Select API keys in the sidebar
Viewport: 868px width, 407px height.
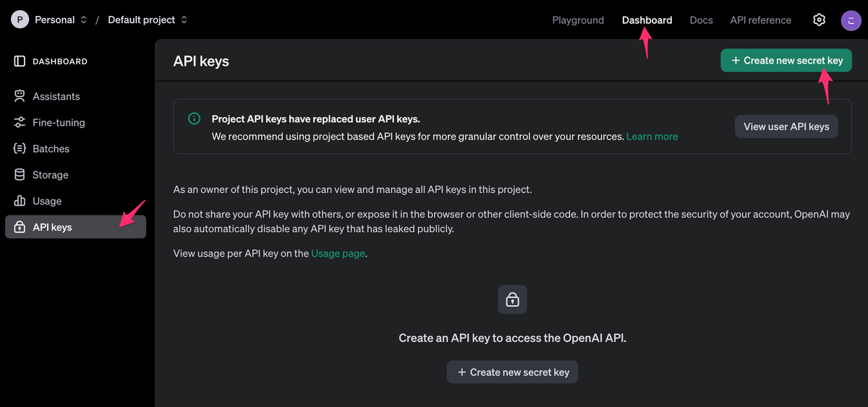pos(52,227)
